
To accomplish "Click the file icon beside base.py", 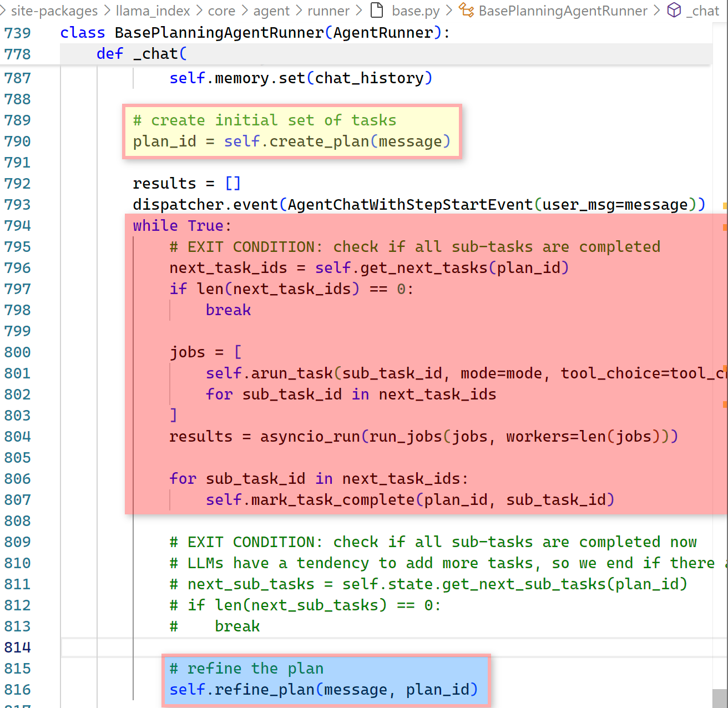I will pyautogui.click(x=377, y=11).
